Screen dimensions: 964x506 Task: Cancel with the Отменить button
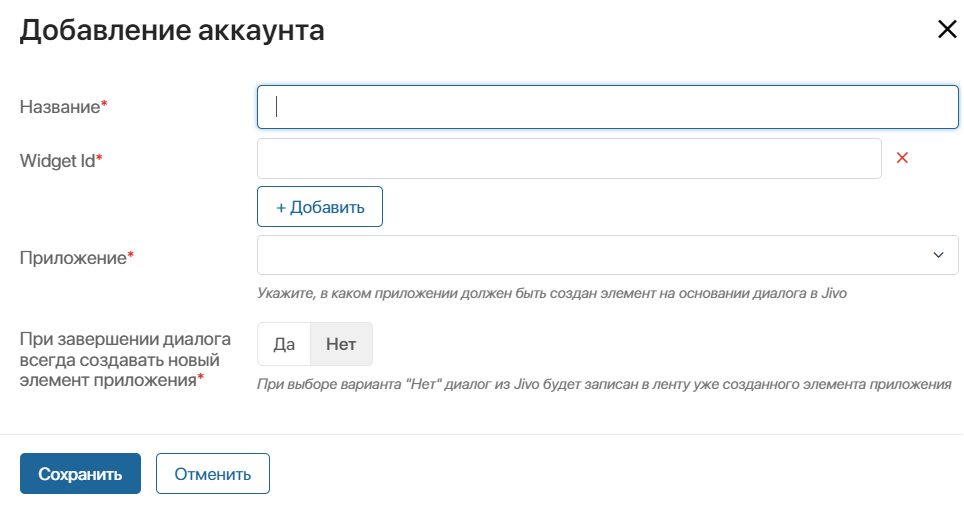pyautogui.click(x=213, y=473)
